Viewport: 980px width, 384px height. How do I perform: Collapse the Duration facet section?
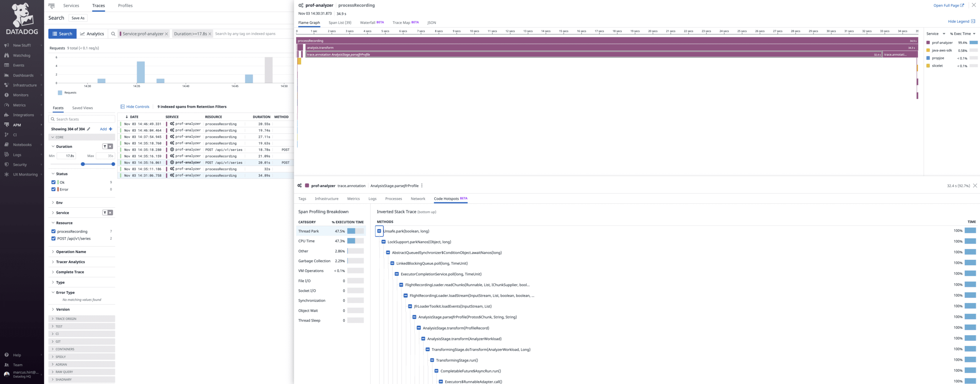[x=53, y=146]
